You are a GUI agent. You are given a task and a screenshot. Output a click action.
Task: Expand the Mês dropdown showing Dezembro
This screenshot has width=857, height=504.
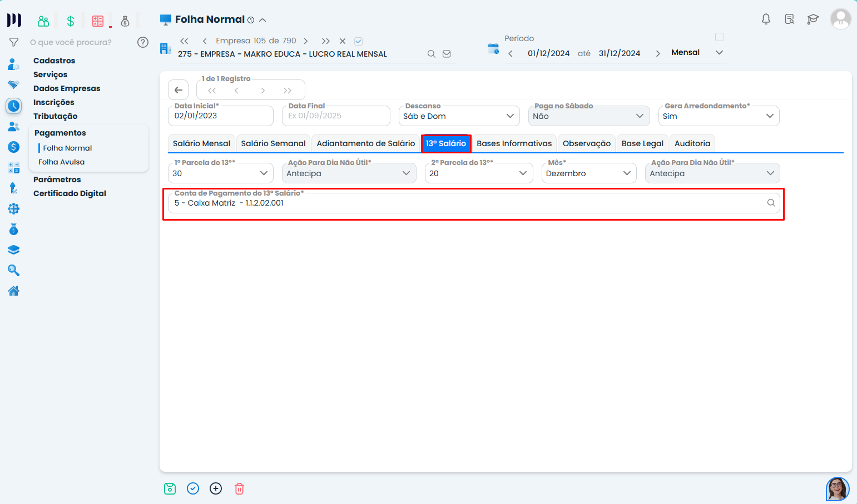point(588,173)
